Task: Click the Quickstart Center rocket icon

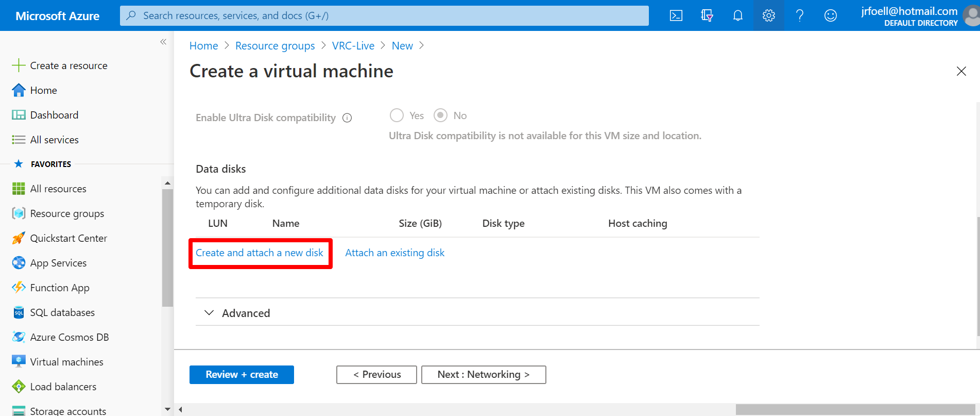Action: coord(19,238)
